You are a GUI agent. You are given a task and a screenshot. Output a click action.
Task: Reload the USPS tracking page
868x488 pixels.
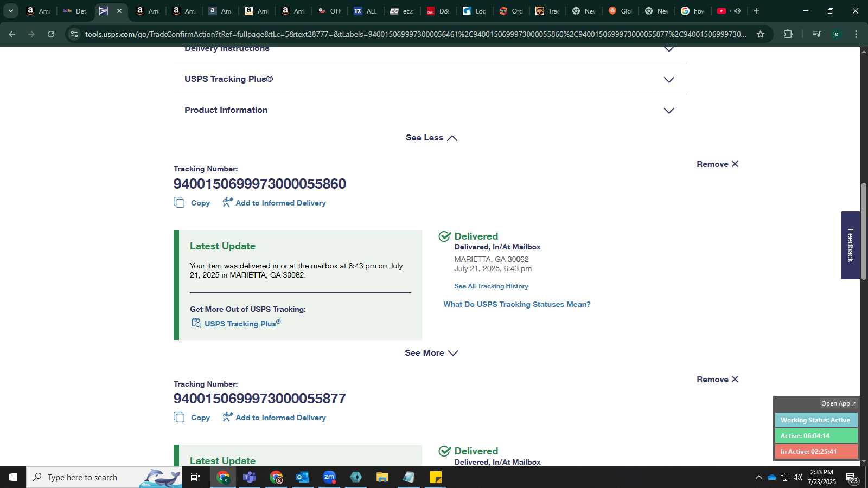coord(51,34)
